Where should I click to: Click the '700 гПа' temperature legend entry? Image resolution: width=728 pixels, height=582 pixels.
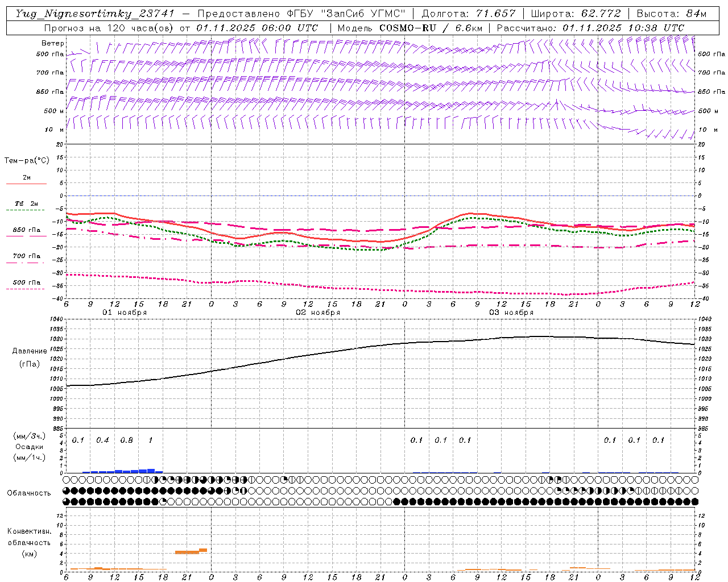(27, 256)
